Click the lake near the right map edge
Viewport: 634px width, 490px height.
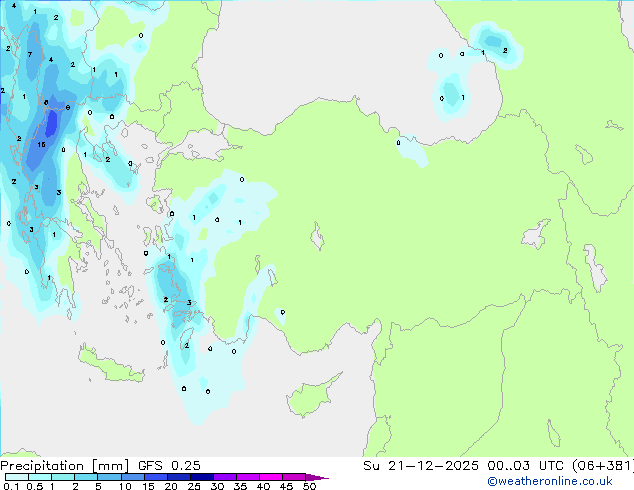tap(595, 268)
